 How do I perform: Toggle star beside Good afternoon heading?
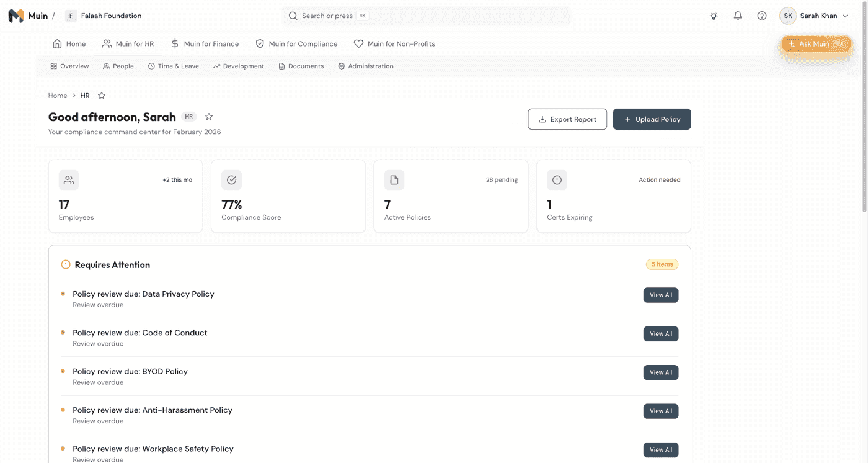(209, 117)
